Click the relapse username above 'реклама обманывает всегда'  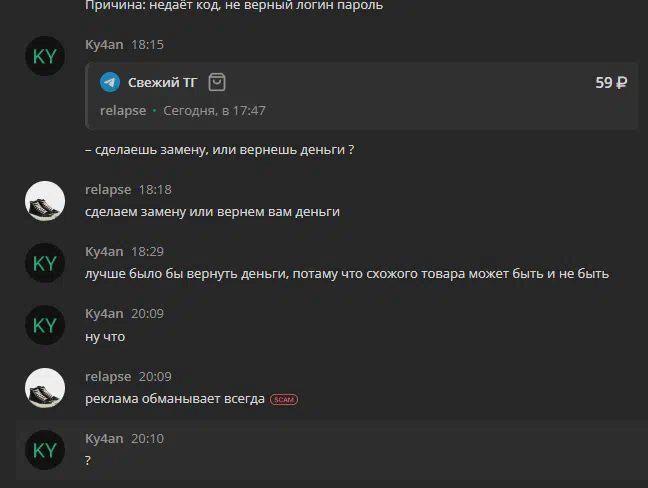[x=108, y=376]
